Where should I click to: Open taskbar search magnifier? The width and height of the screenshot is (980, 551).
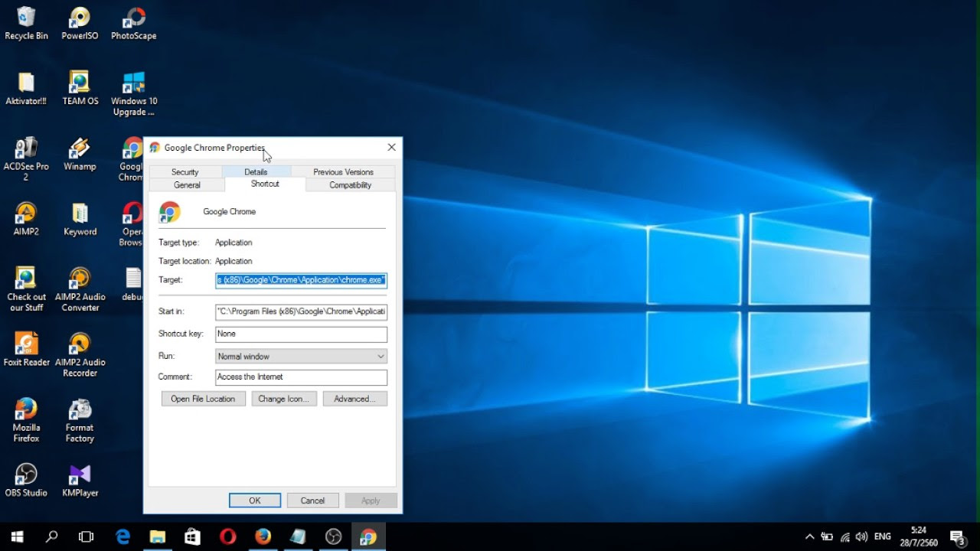pyautogui.click(x=52, y=536)
